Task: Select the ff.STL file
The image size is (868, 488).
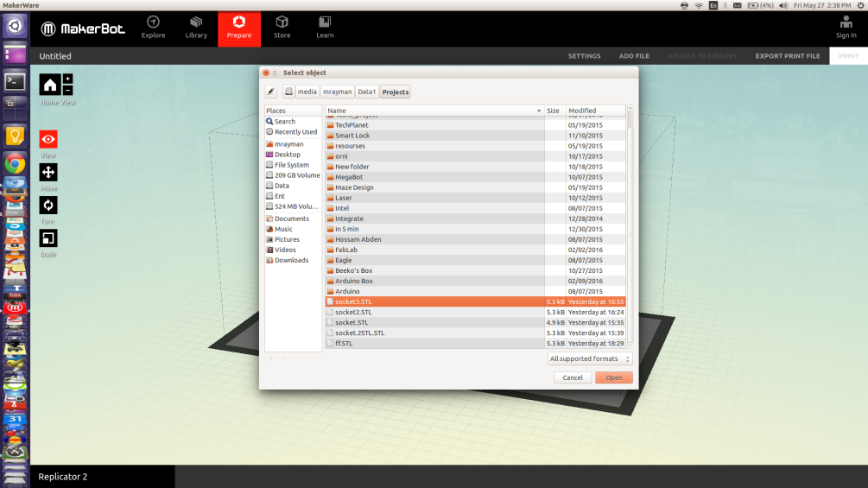Action: click(x=476, y=344)
